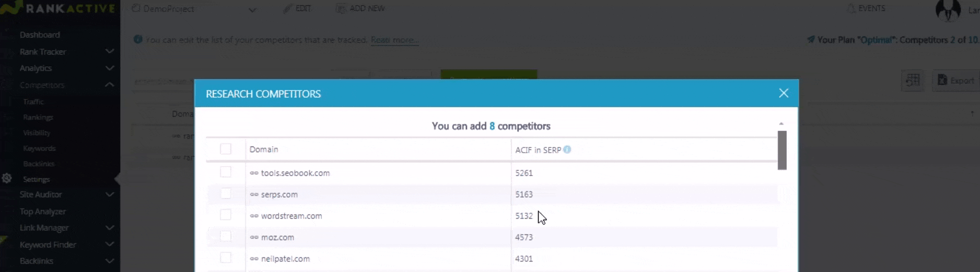Click the ADD NEW project button
The height and width of the screenshot is (272, 980).
[x=360, y=8]
